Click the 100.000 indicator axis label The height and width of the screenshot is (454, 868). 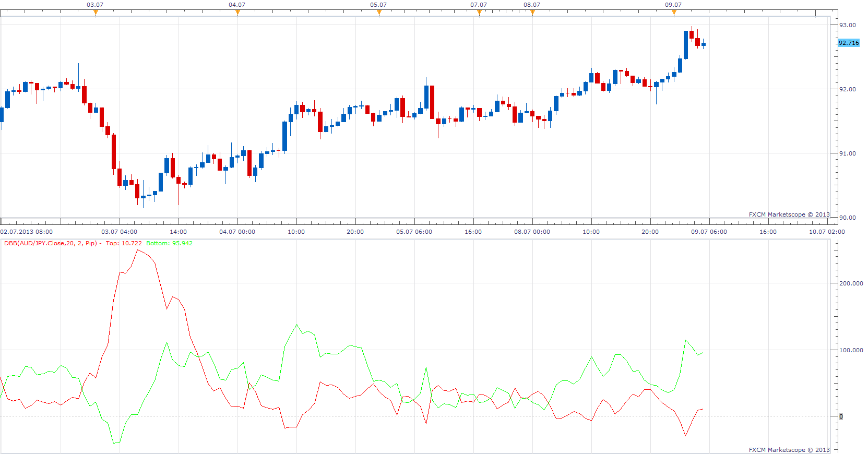(851, 350)
